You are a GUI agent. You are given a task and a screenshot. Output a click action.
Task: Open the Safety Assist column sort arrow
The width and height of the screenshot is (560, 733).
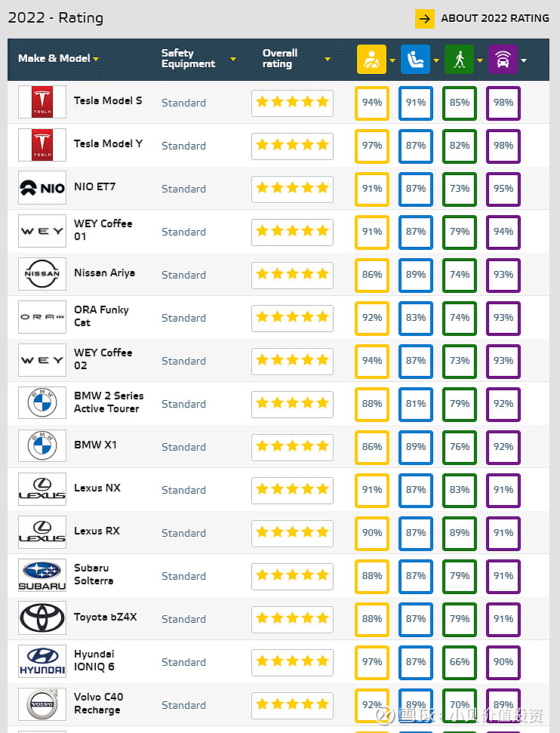tap(524, 60)
